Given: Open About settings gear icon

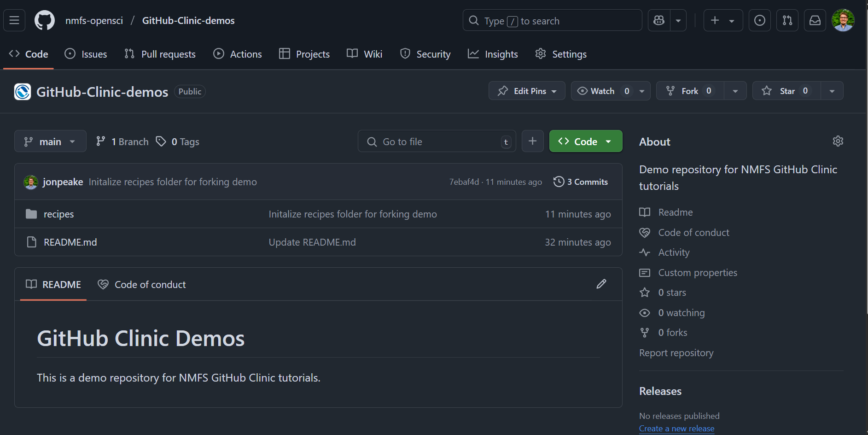Looking at the screenshot, I should click(838, 141).
